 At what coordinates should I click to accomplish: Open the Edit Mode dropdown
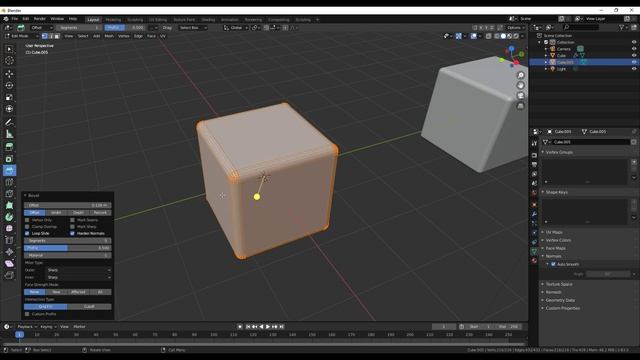21,36
